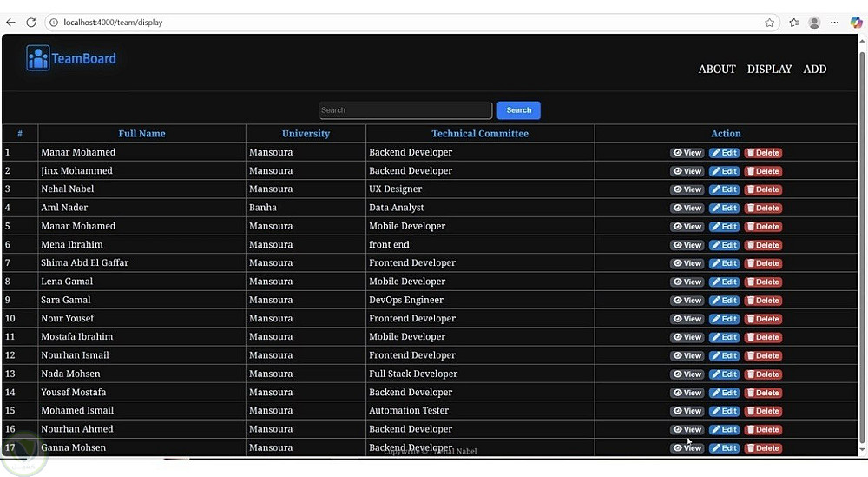Reload the page with the refresh icon

pos(31,23)
